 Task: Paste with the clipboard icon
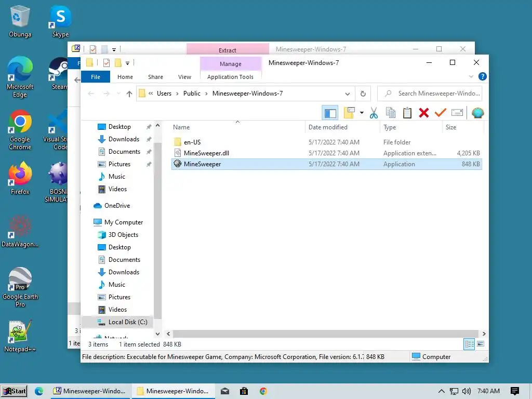tap(407, 113)
